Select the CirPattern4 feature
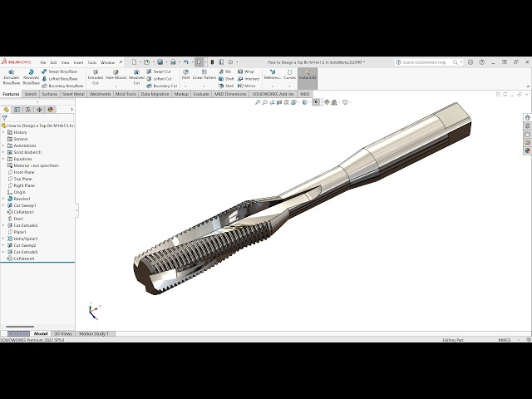The image size is (532, 399). click(21, 259)
